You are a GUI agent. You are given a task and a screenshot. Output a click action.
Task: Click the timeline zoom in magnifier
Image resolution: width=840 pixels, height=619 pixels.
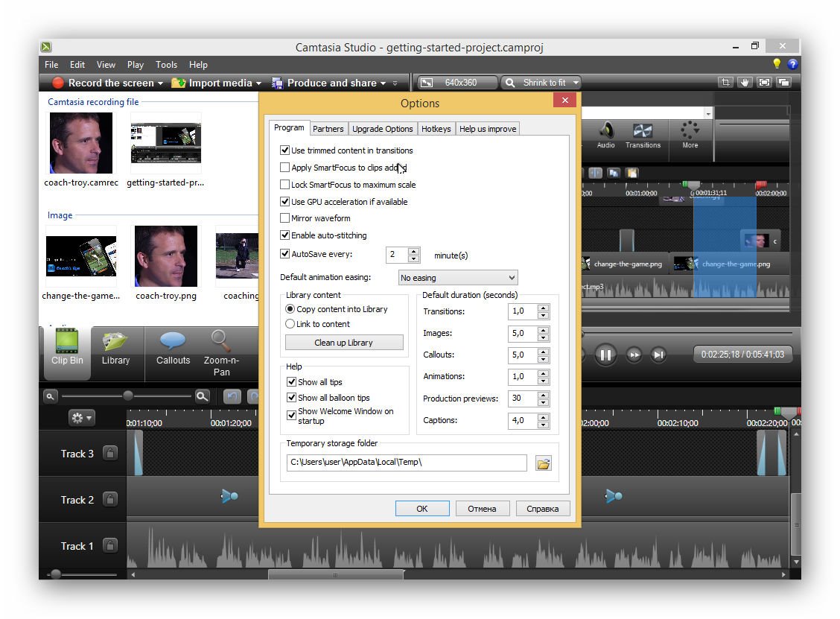(202, 396)
